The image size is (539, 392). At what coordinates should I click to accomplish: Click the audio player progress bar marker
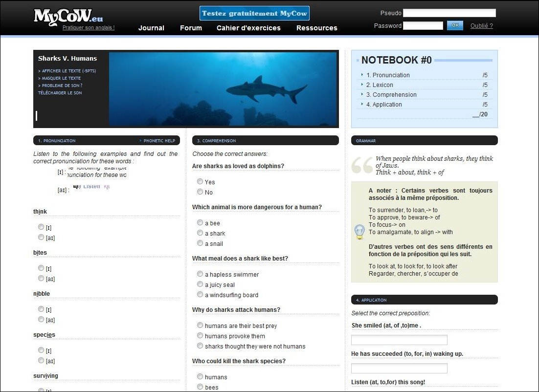[x=37, y=116]
